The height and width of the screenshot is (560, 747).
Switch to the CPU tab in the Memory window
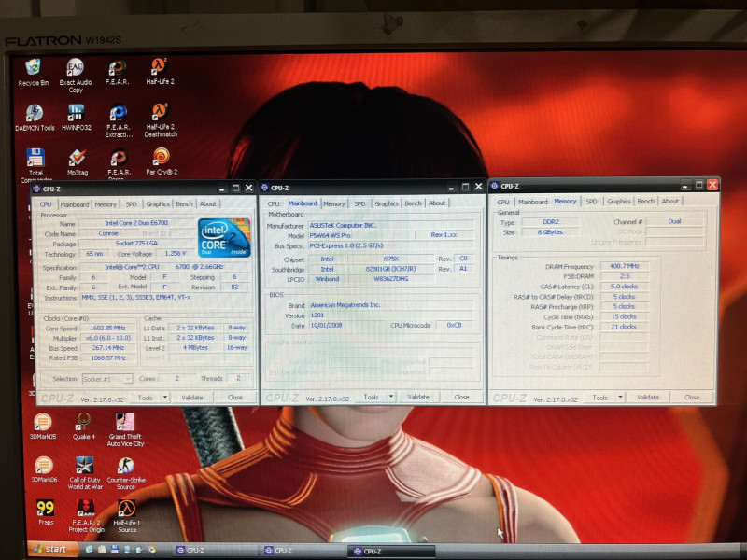[503, 202]
